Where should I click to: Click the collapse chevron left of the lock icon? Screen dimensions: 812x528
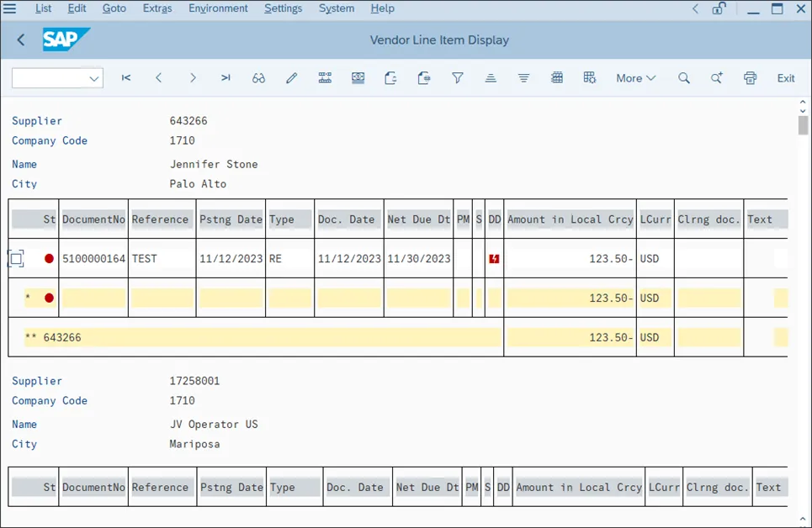click(x=696, y=8)
